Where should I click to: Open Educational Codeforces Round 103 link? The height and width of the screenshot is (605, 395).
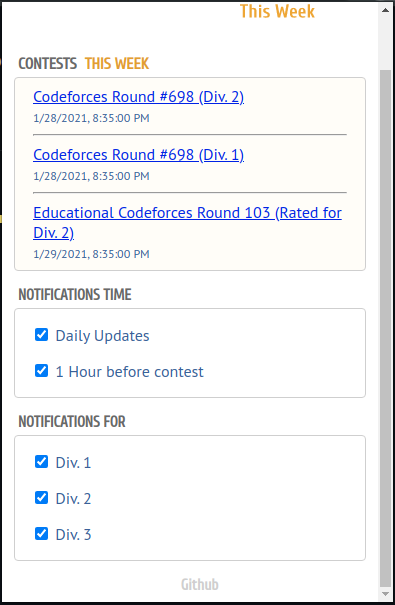(187, 223)
